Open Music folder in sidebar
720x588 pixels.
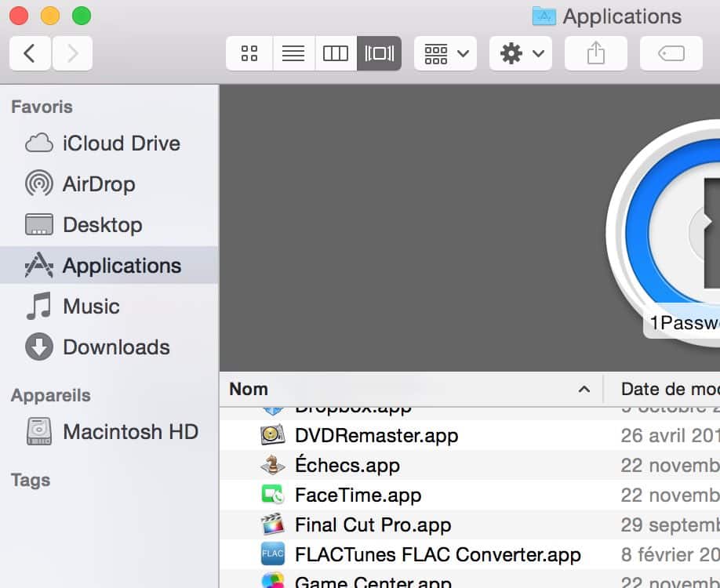[109, 307]
